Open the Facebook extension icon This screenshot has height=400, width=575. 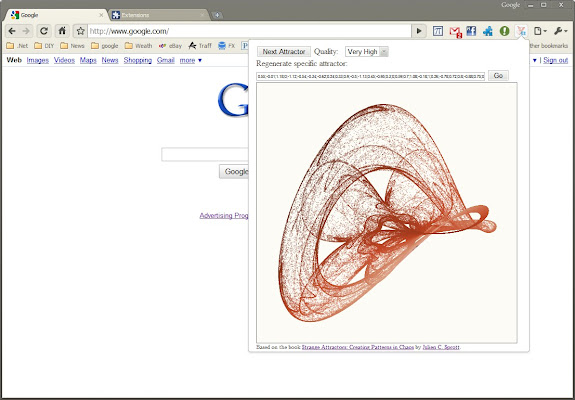pos(471,31)
